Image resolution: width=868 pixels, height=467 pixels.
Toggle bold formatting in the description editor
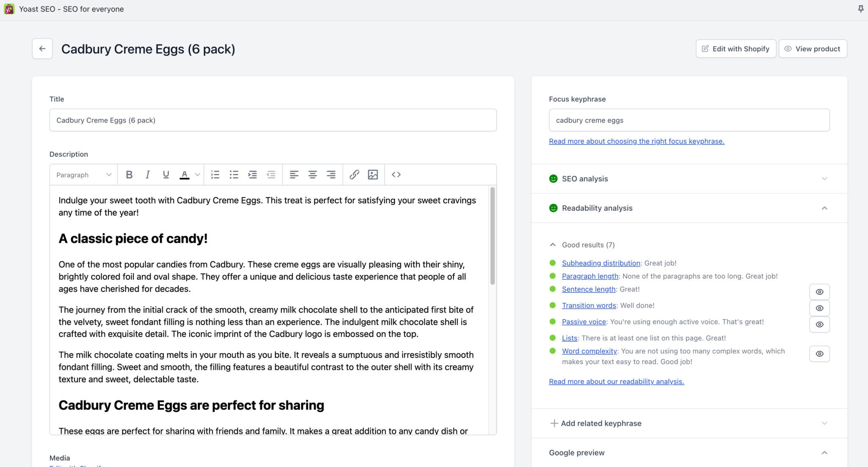pos(129,174)
